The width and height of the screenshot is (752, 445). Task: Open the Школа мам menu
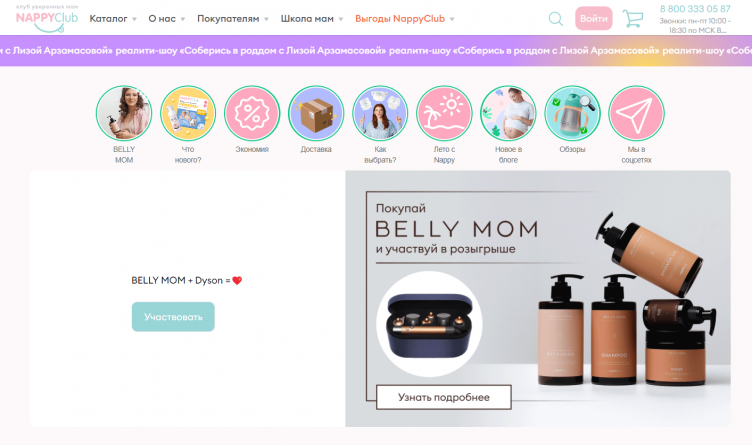tap(312, 19)
